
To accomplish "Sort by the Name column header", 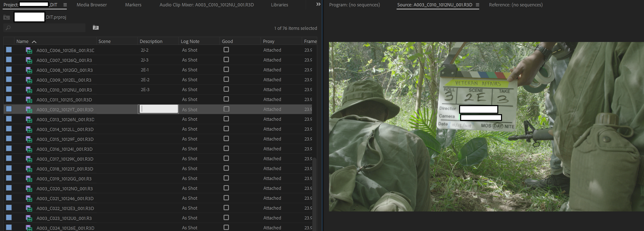I will (22, 41).
